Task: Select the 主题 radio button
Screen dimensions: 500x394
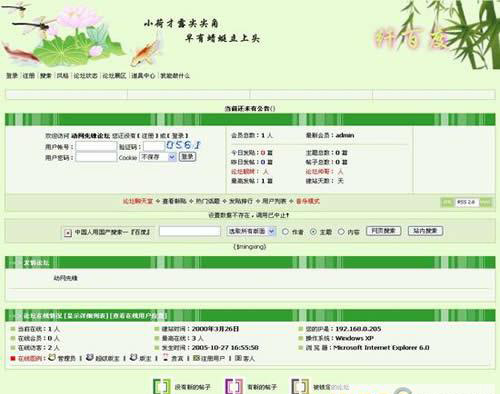Action: [x=313, y=231]
